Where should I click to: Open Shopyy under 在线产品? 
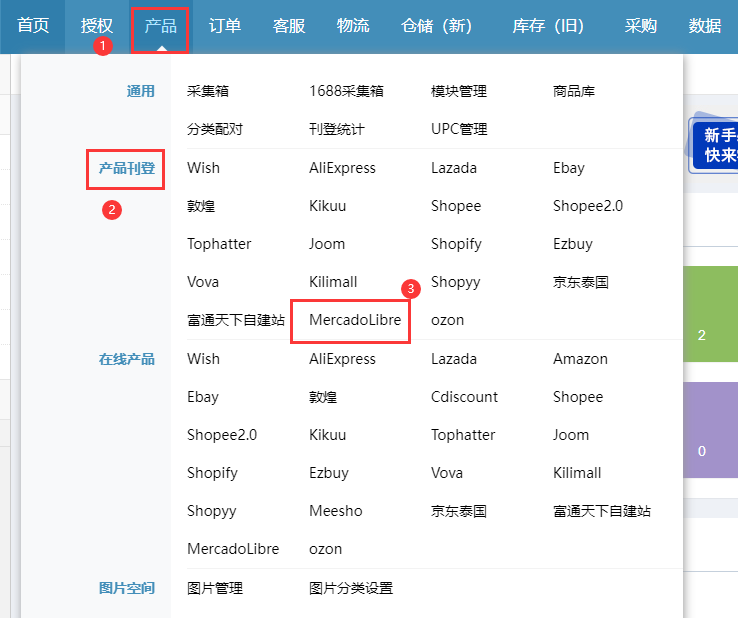(212, 512)
